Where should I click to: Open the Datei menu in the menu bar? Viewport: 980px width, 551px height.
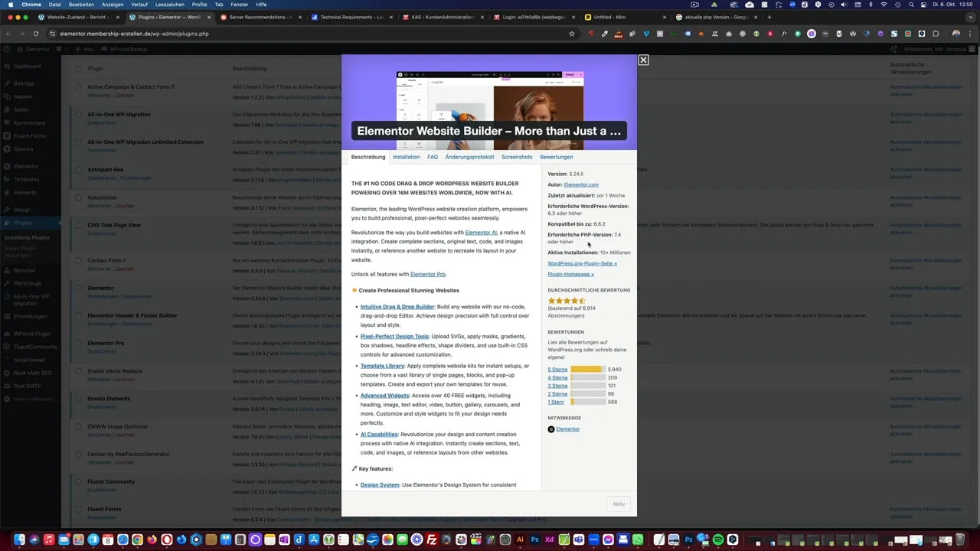click(54, 4)
